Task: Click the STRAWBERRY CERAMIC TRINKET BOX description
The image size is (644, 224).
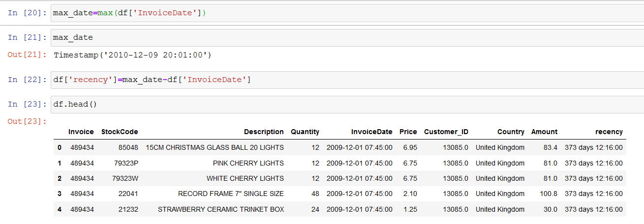Action: point(221,209)
